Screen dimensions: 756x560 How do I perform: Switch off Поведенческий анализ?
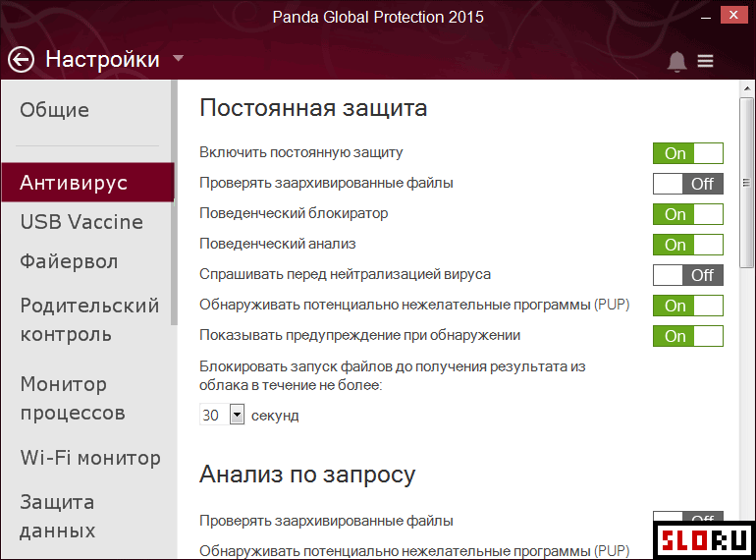687,245
